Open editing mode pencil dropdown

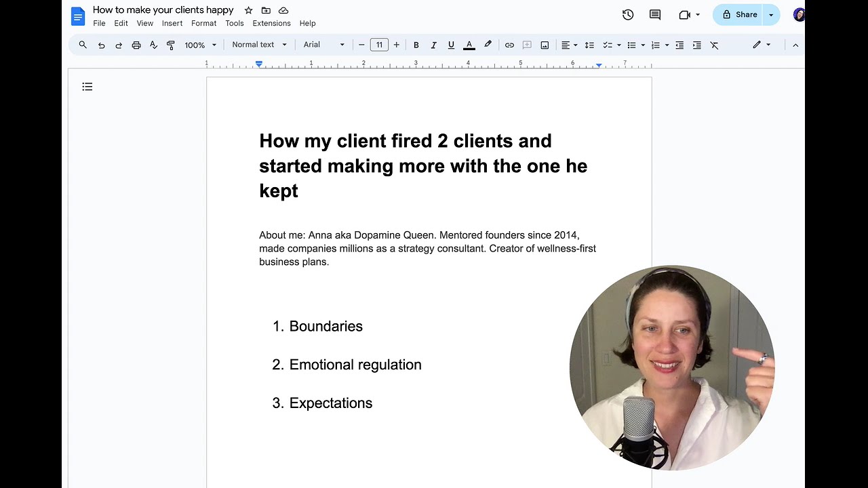point(762,45)
